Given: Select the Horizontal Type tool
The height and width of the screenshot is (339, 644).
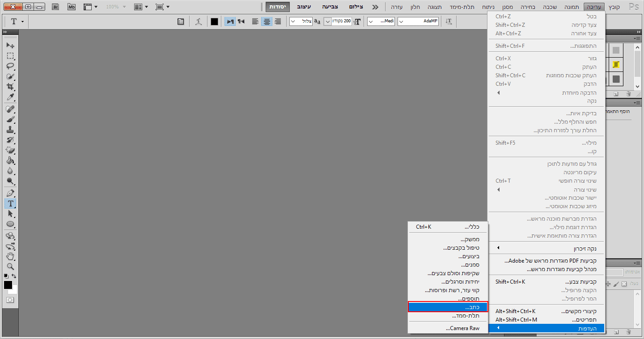Looking at the screenshot, I should click(x=10, y=203).
